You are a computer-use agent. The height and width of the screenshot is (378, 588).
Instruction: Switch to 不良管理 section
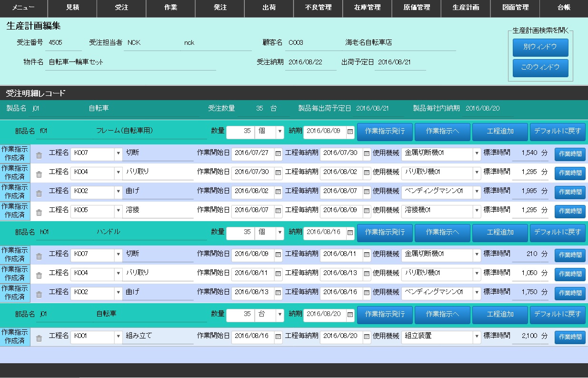pyautogui.click(x=318, y=8)
